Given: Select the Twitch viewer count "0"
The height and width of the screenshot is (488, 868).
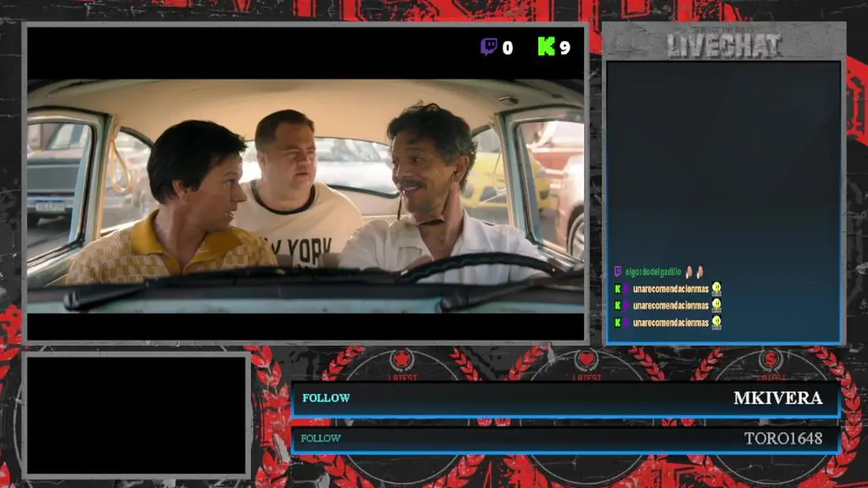Looking at the screenshot, I should click(507, 47).
